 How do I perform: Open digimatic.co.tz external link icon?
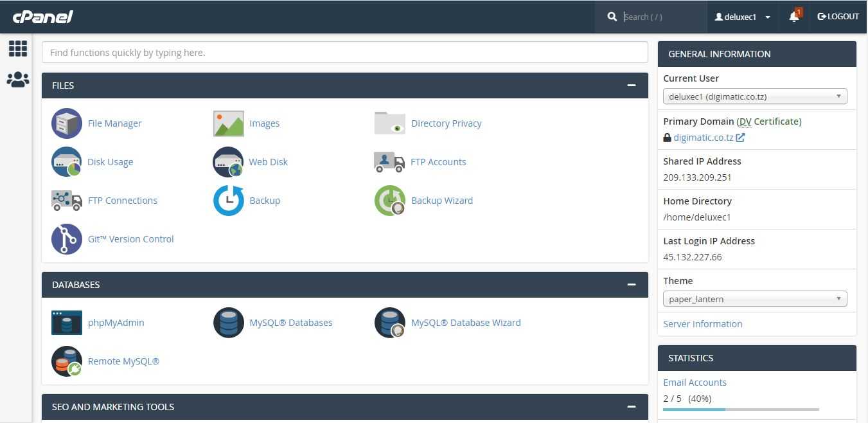(740, 138)
